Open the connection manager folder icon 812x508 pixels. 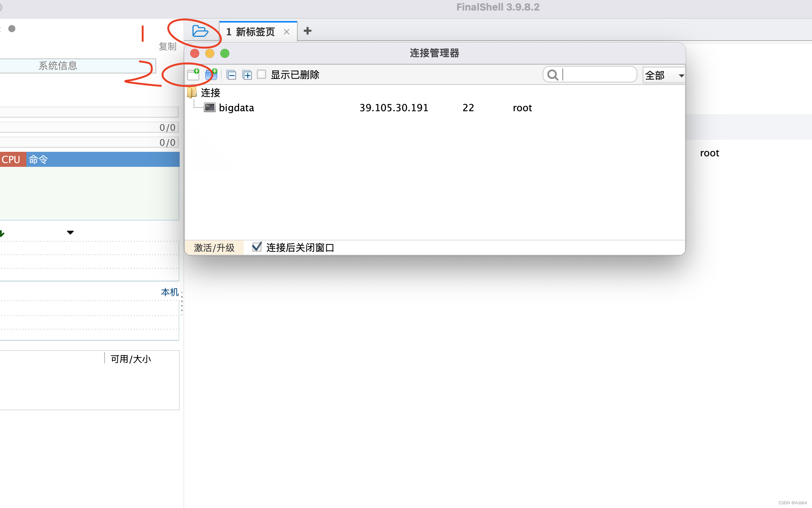click(x=200, y=31)
